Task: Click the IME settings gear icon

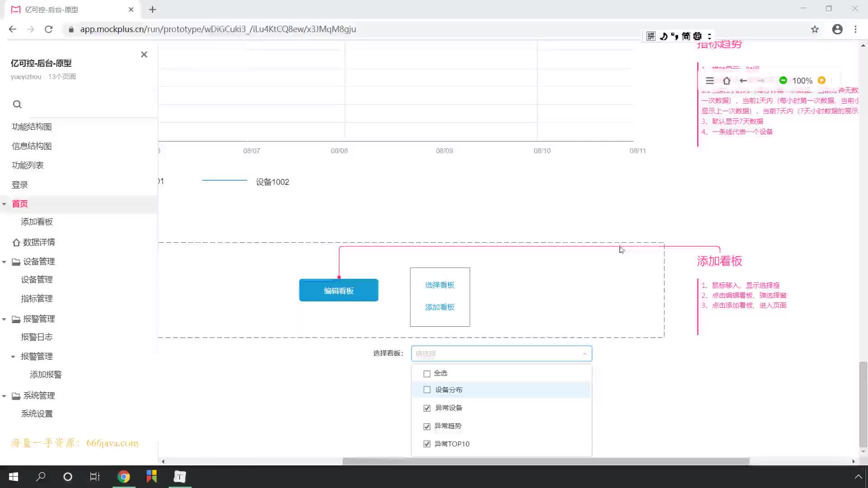Action: [697, 36]
